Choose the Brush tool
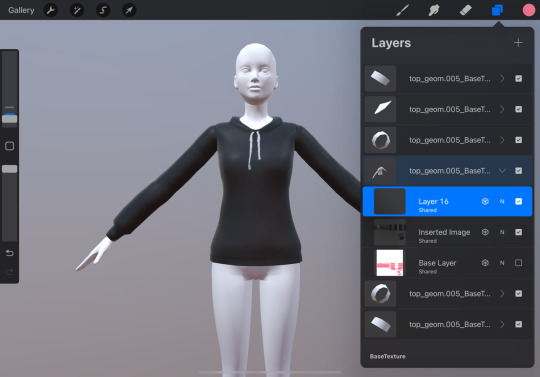Viewport: 540px width, 377px height. (402, 10)
